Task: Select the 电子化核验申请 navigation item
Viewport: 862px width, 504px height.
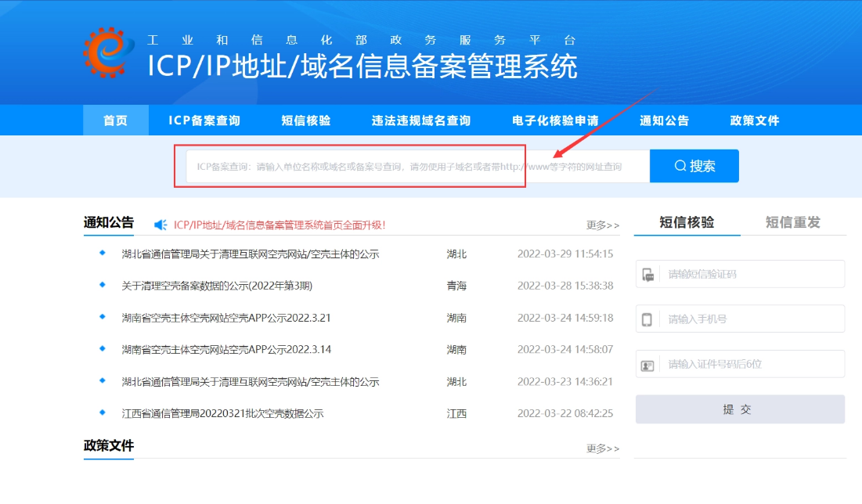Action: click(555, 121)
